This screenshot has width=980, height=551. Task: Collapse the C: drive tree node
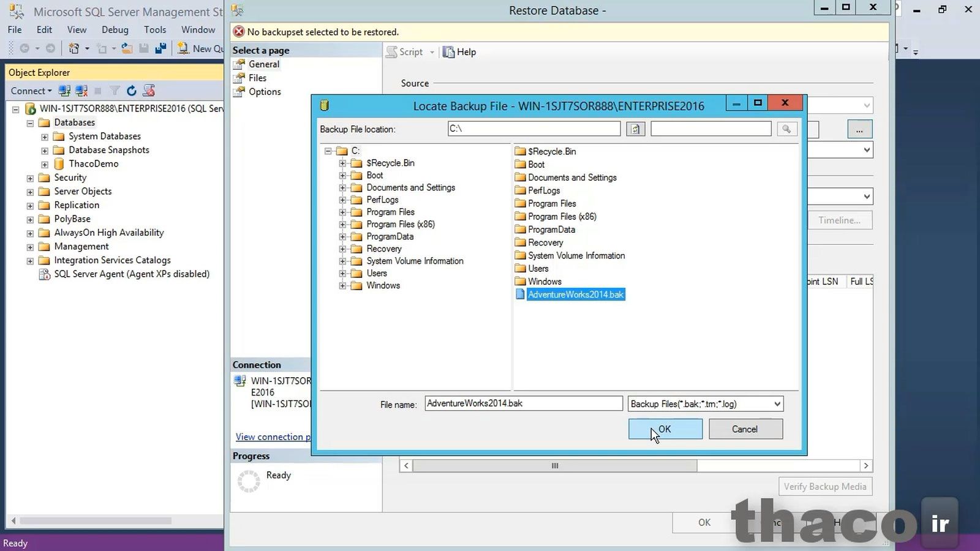tap(328, 151)
